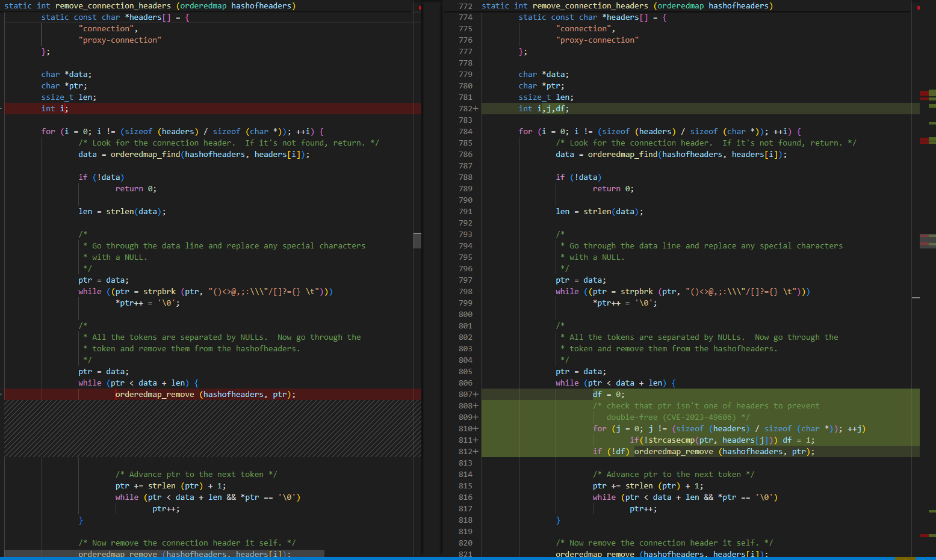Click the left pane vertical scrollbar thumb
Screen dimensions: 936x560
point(417,240)
